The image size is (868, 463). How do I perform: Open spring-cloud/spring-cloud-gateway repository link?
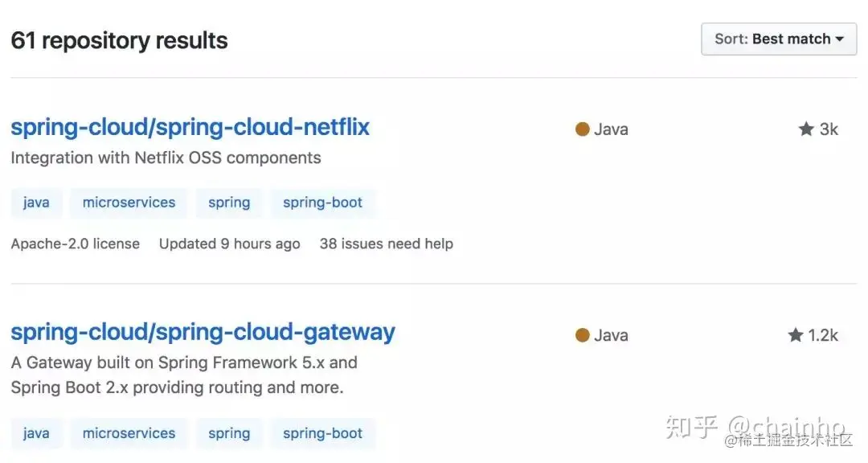point(203,332)
